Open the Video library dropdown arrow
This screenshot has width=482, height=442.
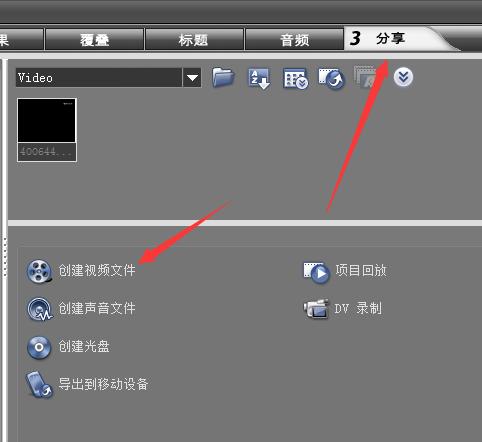tap(192, 78)
